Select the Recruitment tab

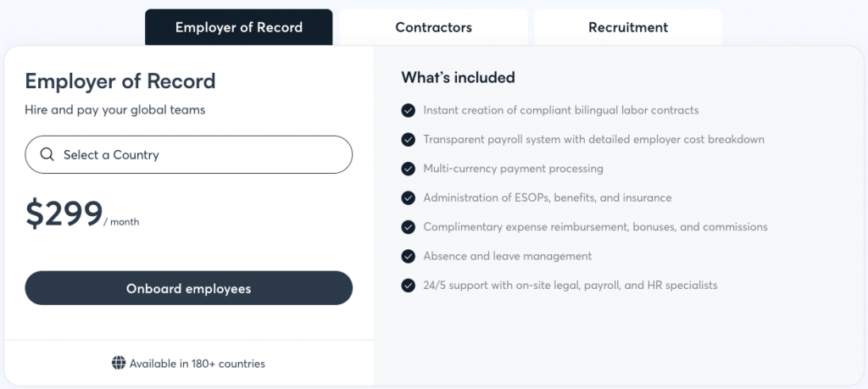[x=628, y=27]
